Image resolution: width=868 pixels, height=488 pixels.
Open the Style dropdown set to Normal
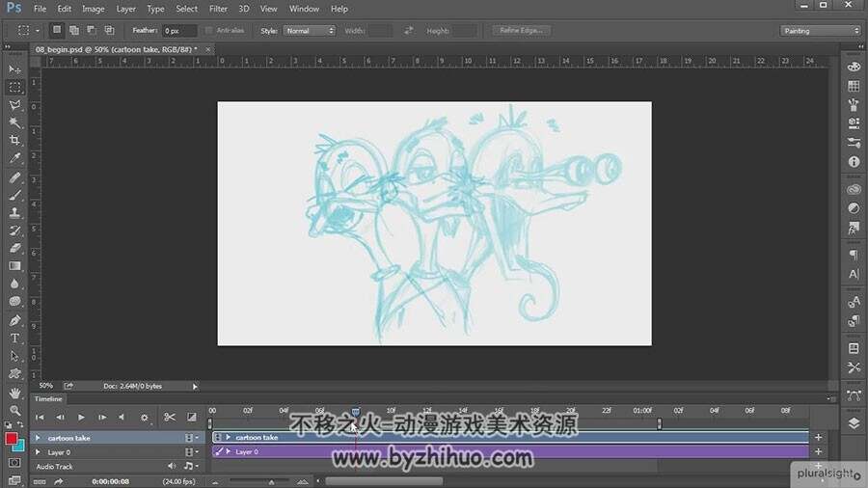point(310,31)
